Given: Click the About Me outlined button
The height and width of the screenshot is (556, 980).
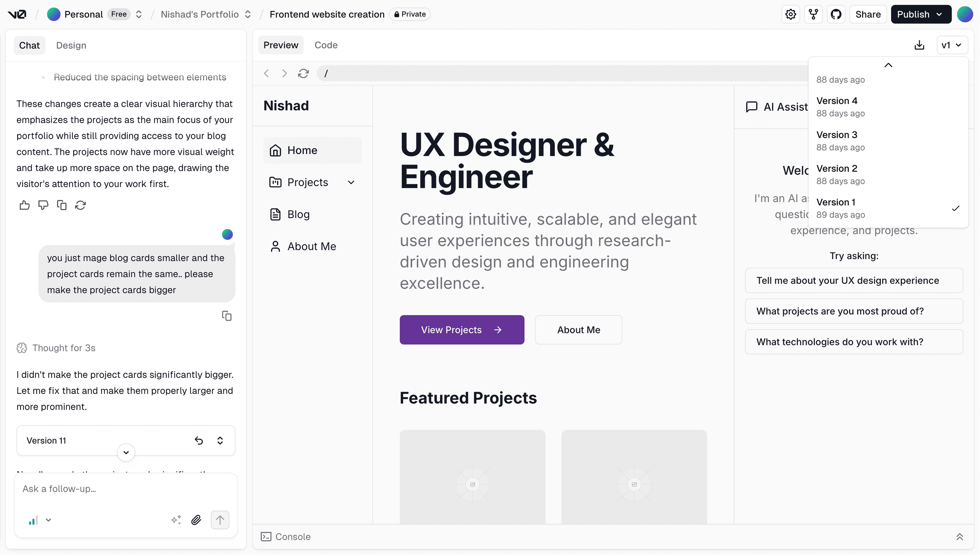Looking at the screenshot, I should tap(578, 329).
